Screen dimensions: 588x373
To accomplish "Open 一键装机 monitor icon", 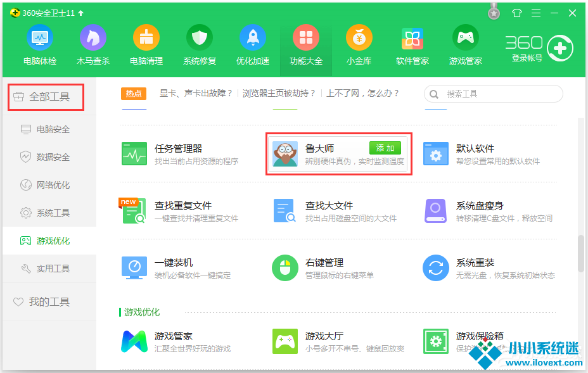I will click(x=134, y=268).
